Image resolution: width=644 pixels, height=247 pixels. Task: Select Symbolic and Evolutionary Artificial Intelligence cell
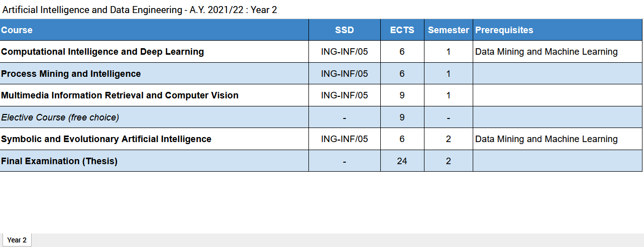point(106,139)
